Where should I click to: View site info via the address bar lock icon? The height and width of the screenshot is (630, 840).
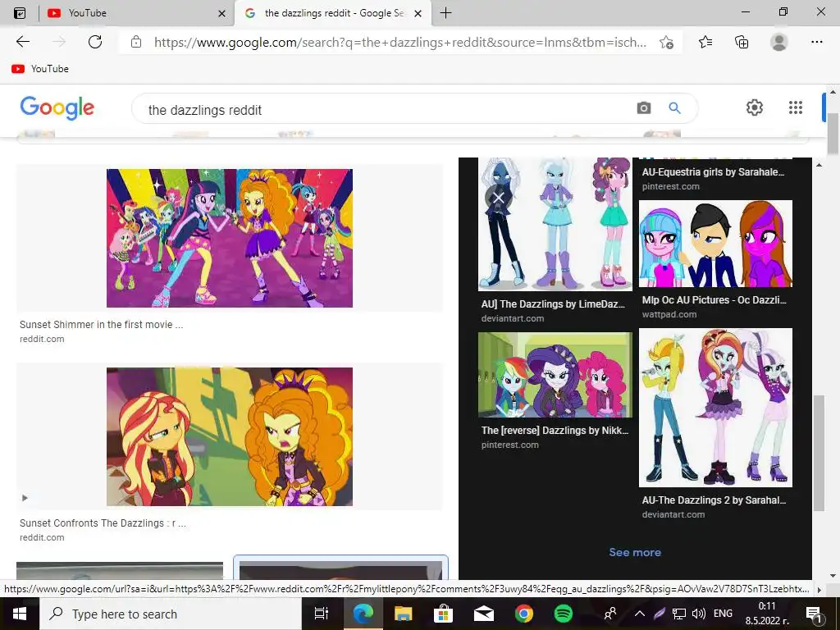pyautogui.click(x=136, y=42)
